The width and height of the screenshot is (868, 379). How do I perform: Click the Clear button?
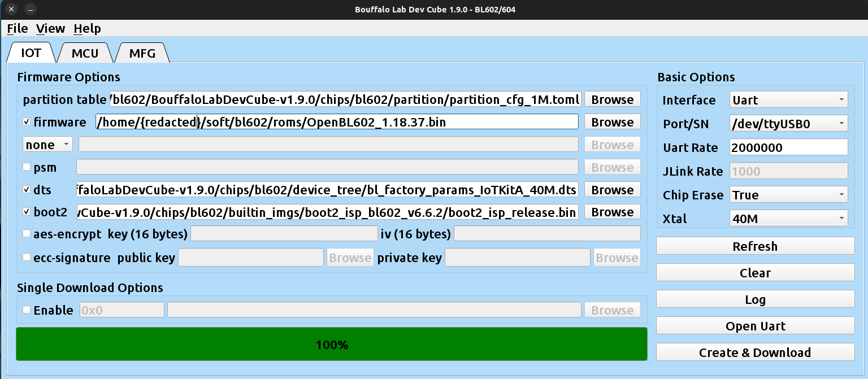coord(755,273)
